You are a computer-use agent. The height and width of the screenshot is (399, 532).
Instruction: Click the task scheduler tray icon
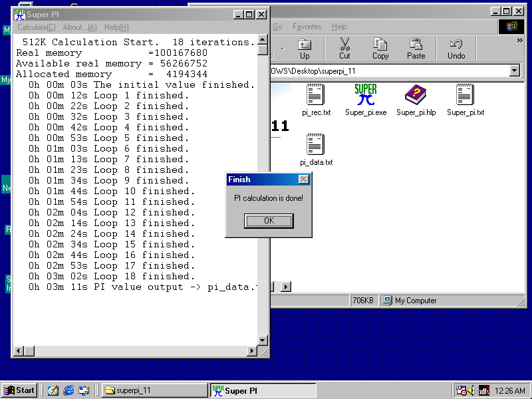[461, 390]
